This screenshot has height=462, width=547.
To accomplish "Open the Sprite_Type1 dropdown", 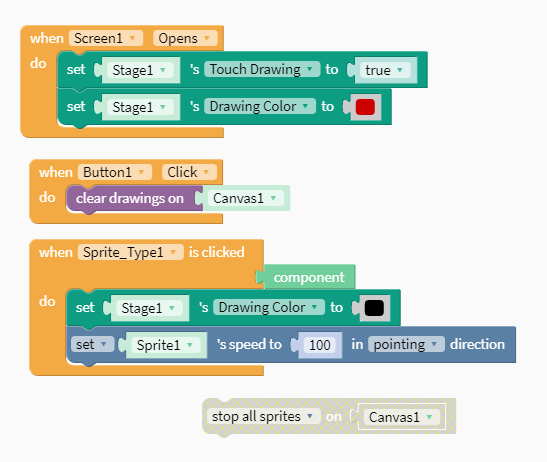I will (130, 252).
